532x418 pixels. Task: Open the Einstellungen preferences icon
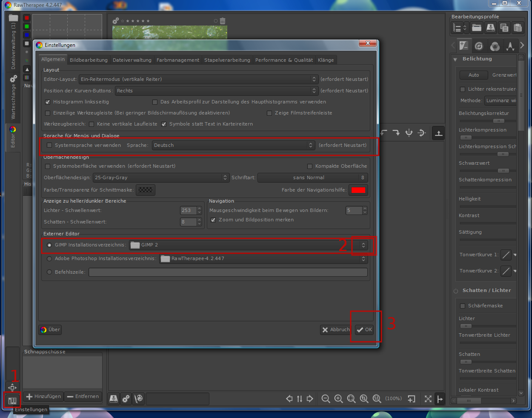point(12,401)
